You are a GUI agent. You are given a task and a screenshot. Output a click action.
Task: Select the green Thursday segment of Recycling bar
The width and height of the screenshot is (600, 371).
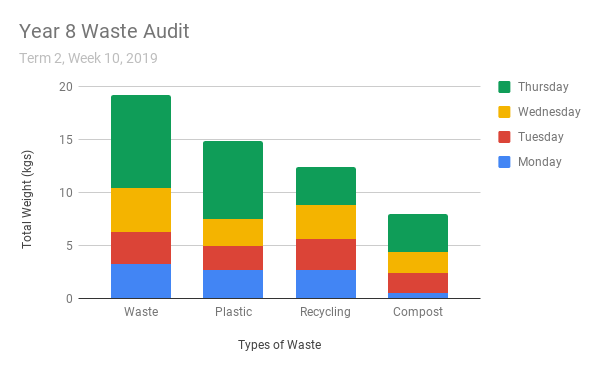(326, 186)
